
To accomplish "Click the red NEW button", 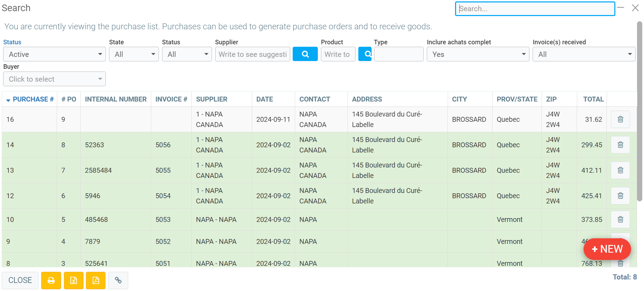I will pos(607,249).
